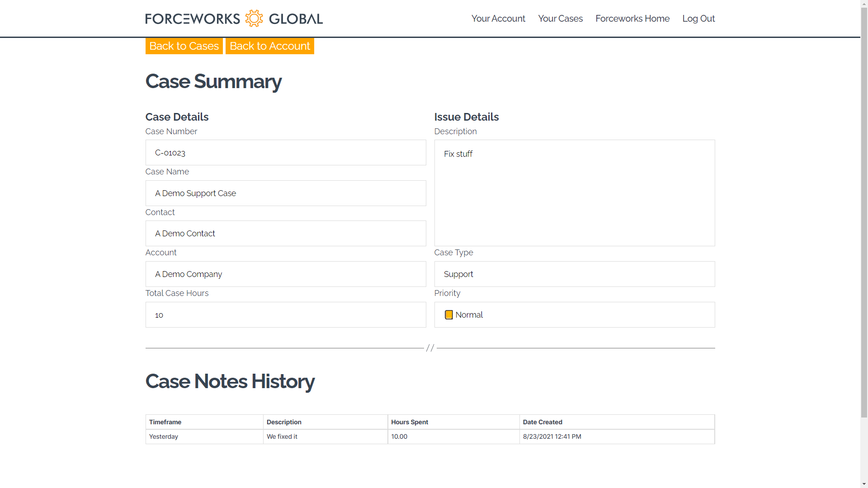This screenshot has height=488, width=868.
Task: Focus the Account field
Action: click(285, 274)
